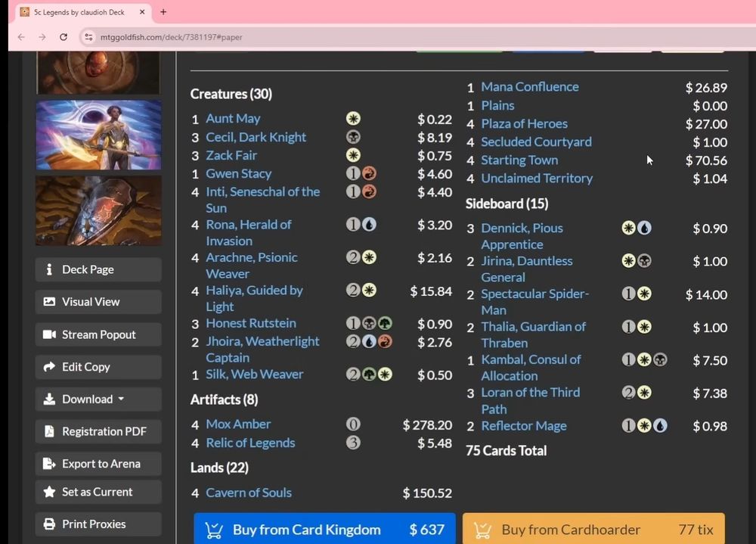Buy deck from Card Kingdom
This screenshot has height=544, width=756.
[324, 529]
